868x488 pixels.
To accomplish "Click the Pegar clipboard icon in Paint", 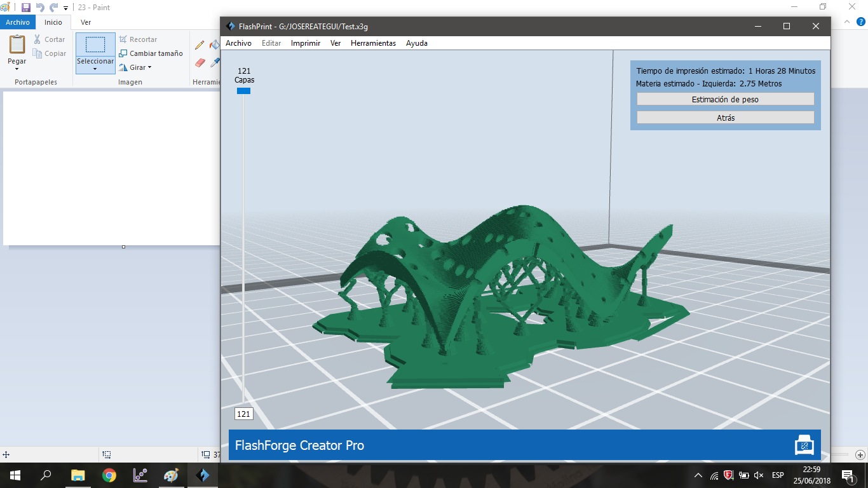I will [x=17, y=44].
